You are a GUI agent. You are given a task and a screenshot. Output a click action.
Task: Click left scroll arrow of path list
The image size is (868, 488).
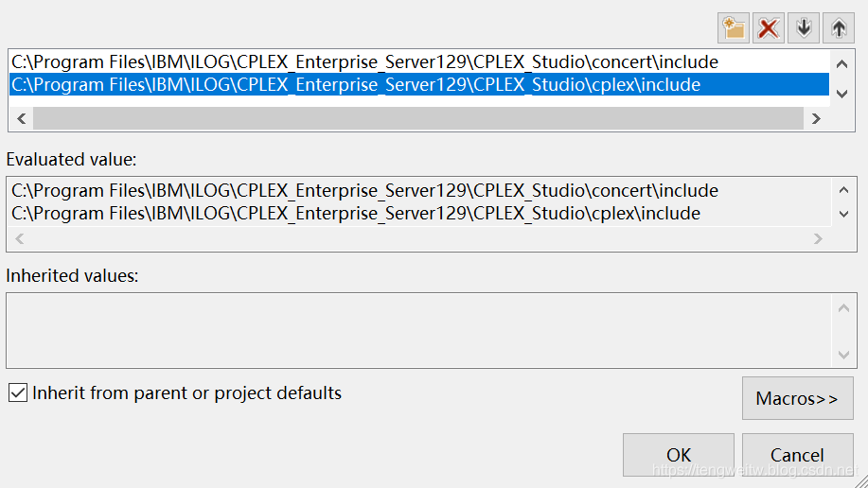coord(20,118)
